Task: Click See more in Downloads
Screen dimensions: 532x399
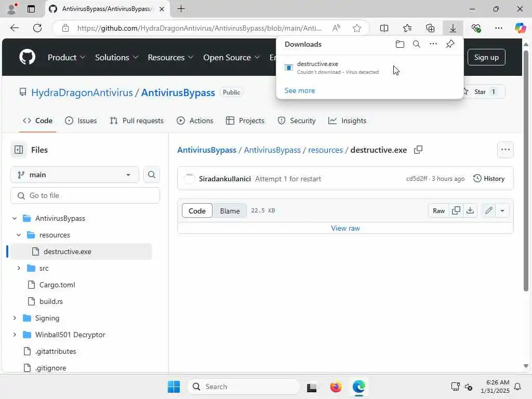Action: click(x=300, y=90)
